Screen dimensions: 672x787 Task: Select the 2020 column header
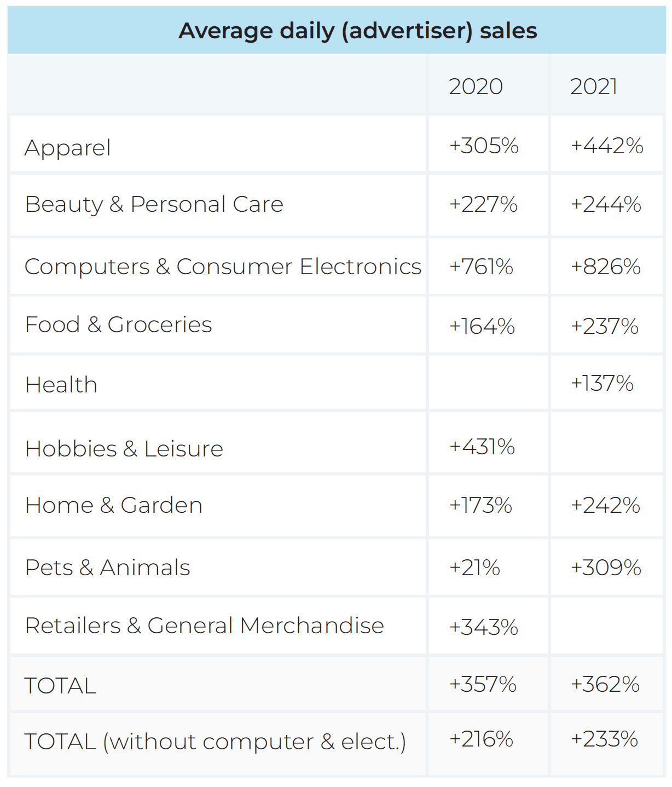(476, 86)
